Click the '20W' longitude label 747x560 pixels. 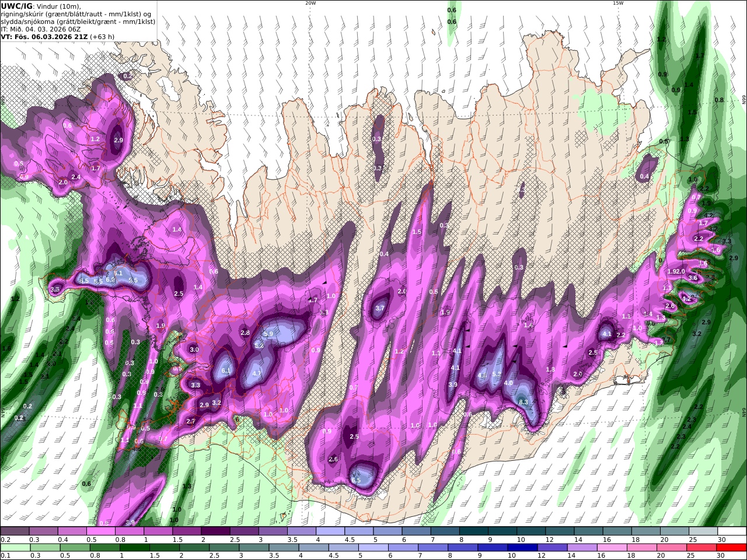(310, 3)
